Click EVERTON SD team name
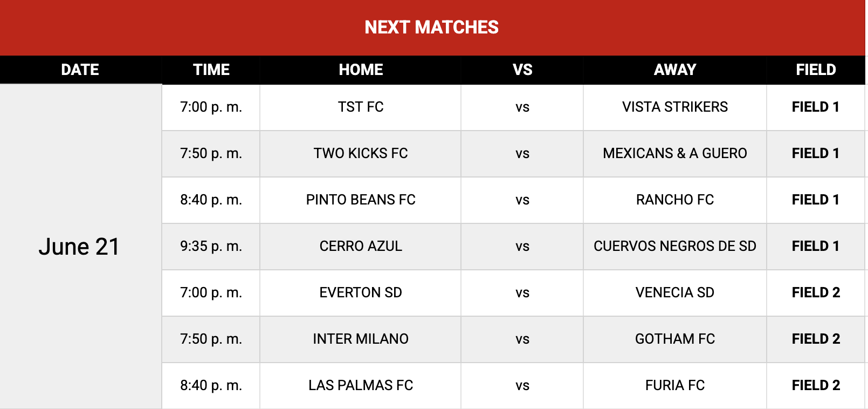868x409 pixels. click(361, 292)
